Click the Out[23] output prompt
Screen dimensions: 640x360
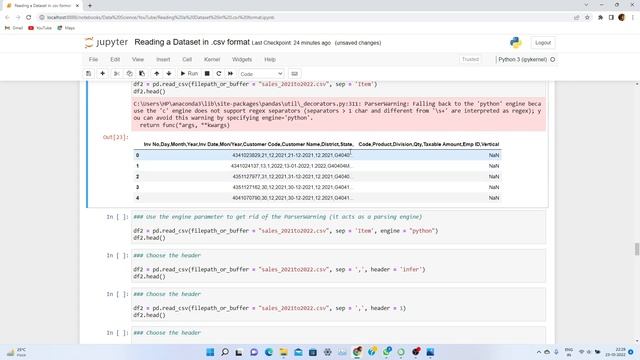[116, 137]
